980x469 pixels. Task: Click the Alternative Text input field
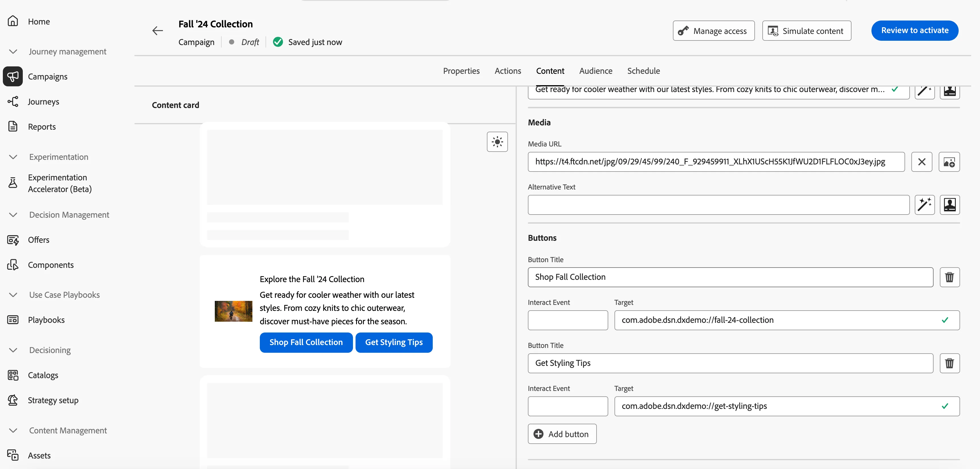[x=719, y=205]
